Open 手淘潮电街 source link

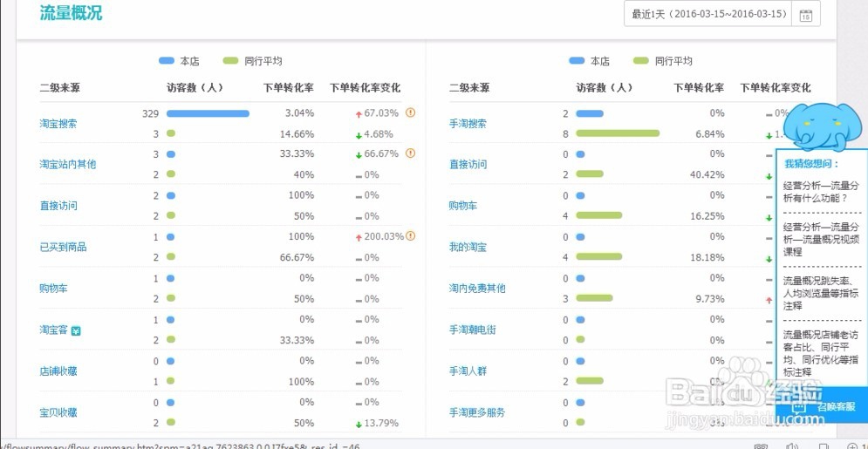473,330
